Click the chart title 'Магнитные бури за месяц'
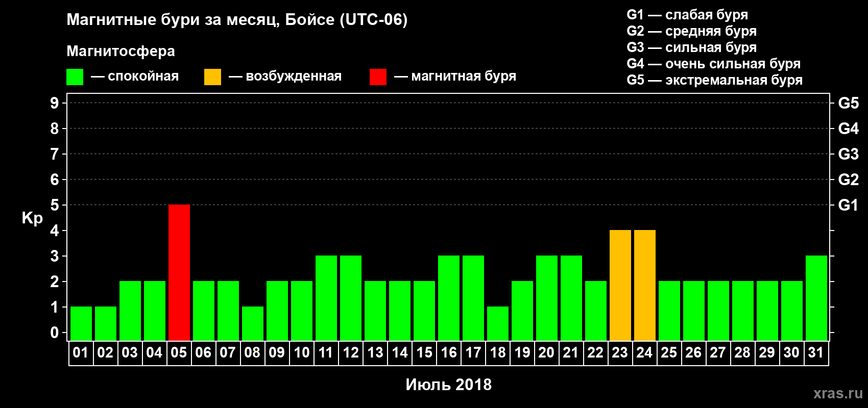This screenshot has width=868, height=408. 237,20
